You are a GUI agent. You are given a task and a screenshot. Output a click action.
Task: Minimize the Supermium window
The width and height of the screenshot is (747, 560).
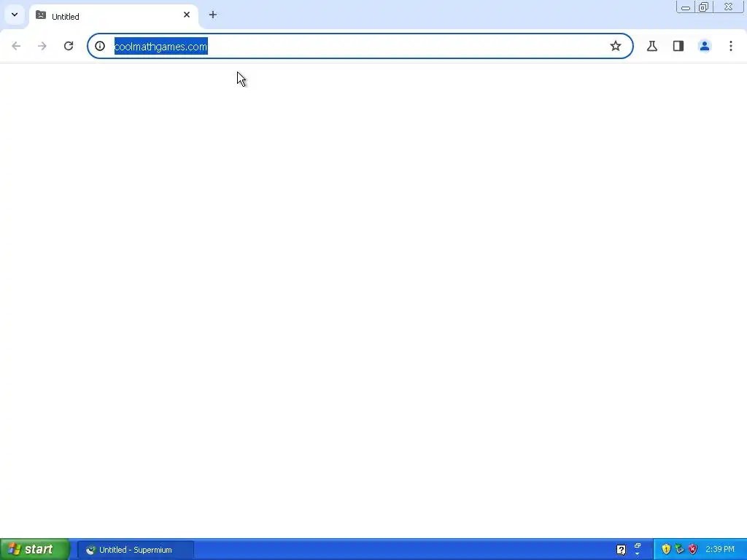[x=686, y=7]
